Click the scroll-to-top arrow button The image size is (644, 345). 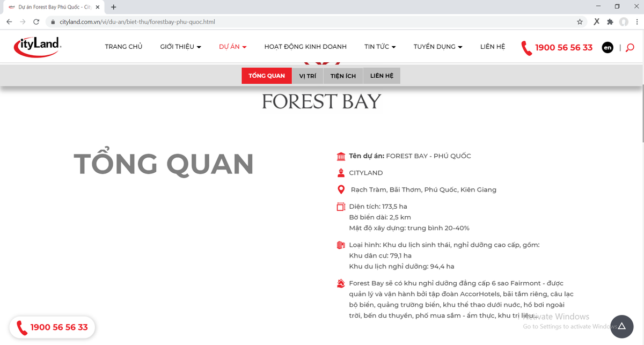(621, 327)
